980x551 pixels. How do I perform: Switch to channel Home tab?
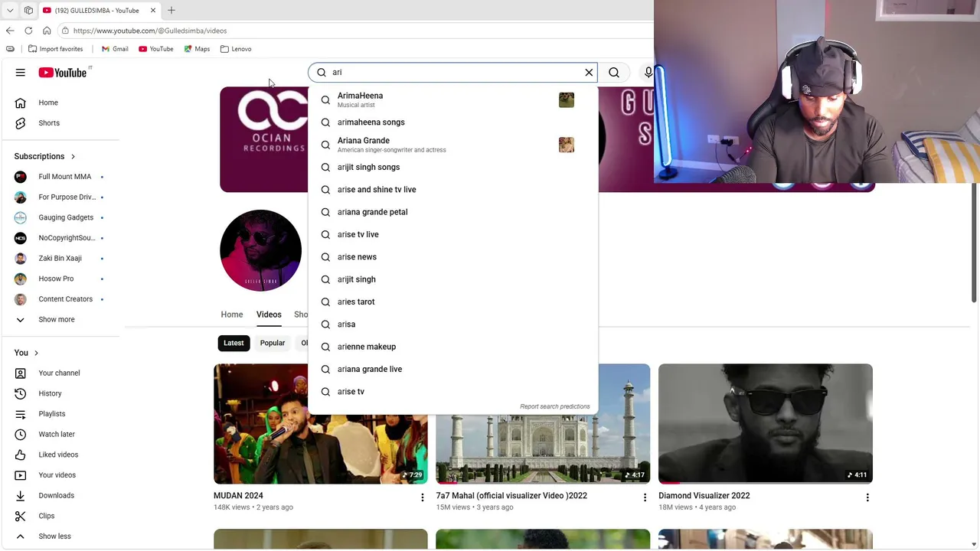(x=232, y=315)
